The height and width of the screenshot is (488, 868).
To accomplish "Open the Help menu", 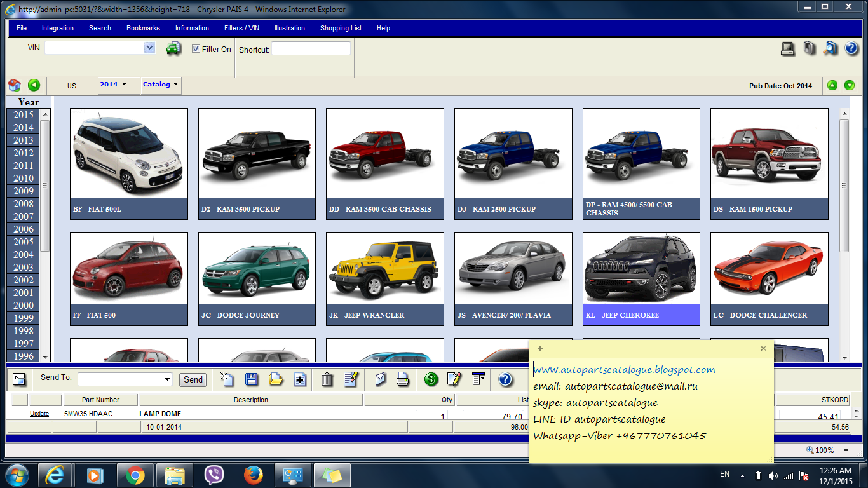I will (383, 28).
